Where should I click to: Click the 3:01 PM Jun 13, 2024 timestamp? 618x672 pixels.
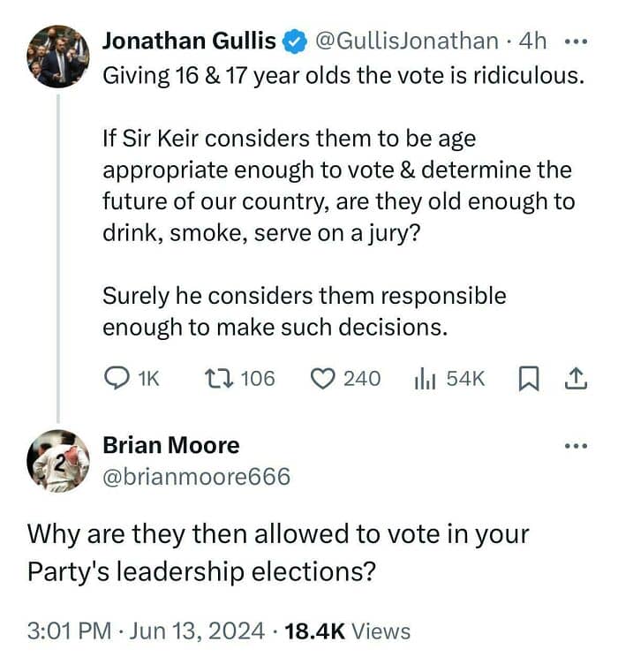[x=147, y=630]
